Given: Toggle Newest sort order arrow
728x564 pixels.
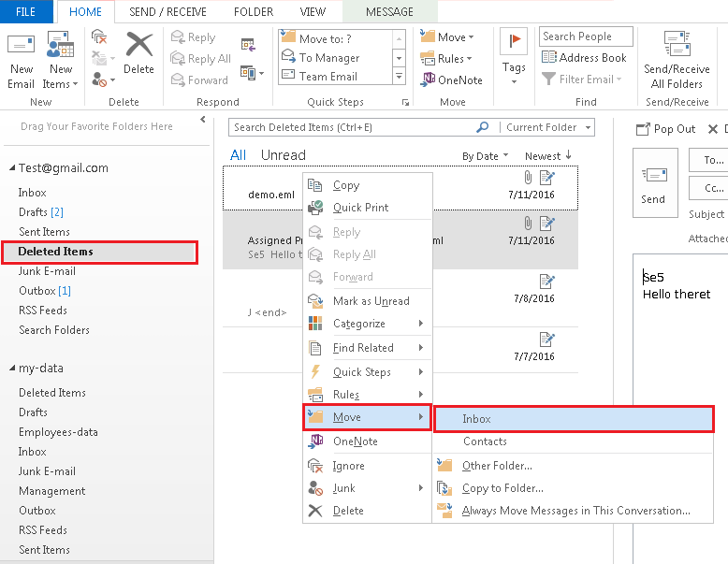Looking at the screenshot, I should pyautogui.click(x=547, y=156).
